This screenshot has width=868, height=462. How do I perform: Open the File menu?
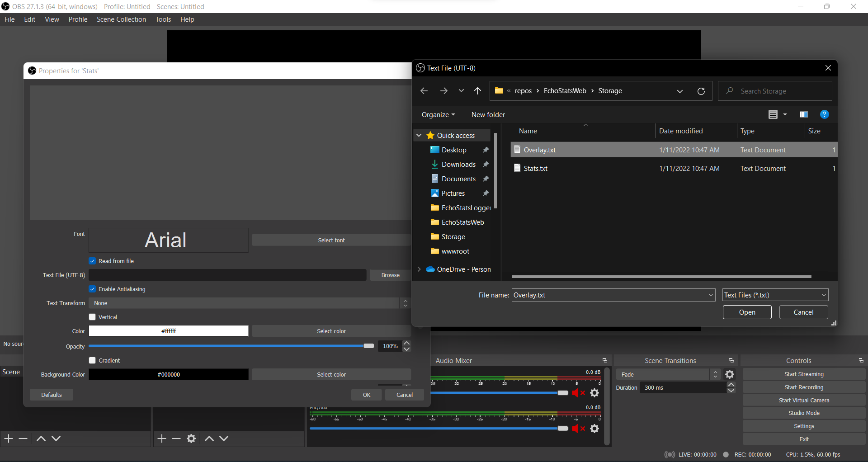9,19
